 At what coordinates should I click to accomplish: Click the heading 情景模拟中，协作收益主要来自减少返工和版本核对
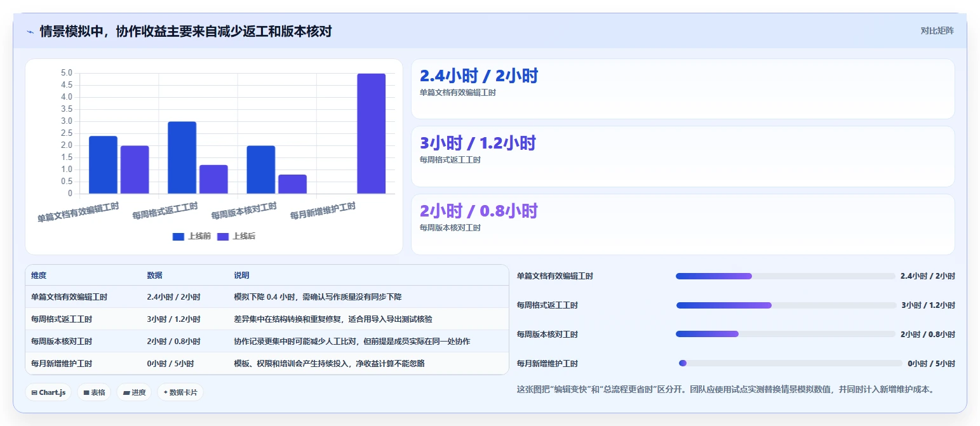click(185, 31)
